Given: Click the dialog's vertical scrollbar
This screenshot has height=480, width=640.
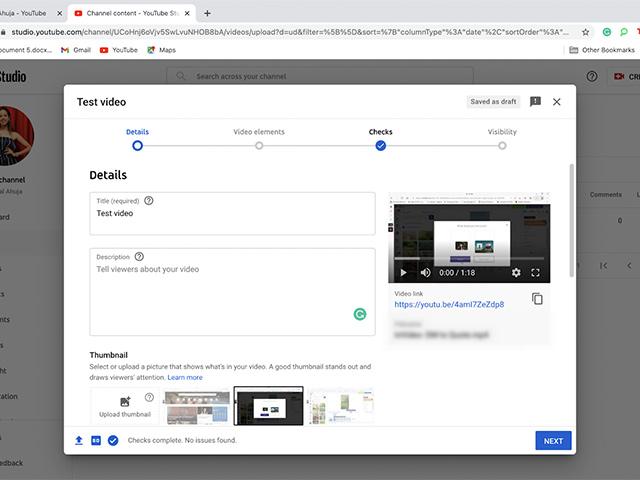Looking at the screenshot, I should (571, 220).
